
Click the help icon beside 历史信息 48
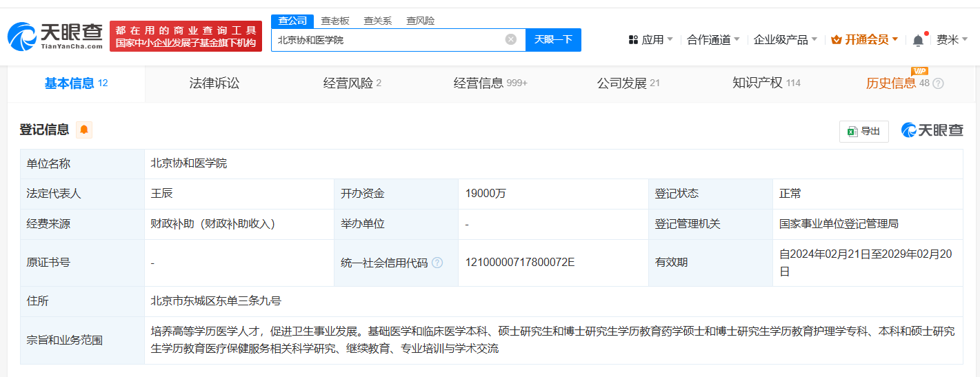938,83
